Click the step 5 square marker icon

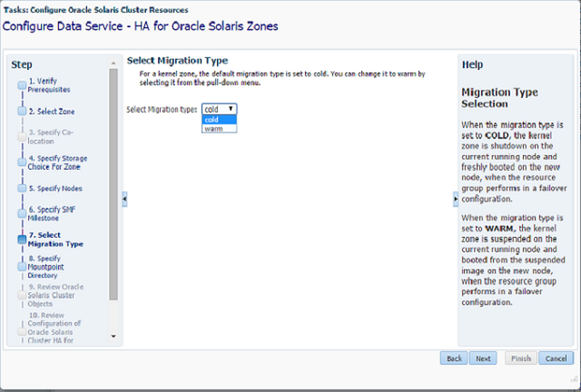pyautogui.click(x=22, y=188)
